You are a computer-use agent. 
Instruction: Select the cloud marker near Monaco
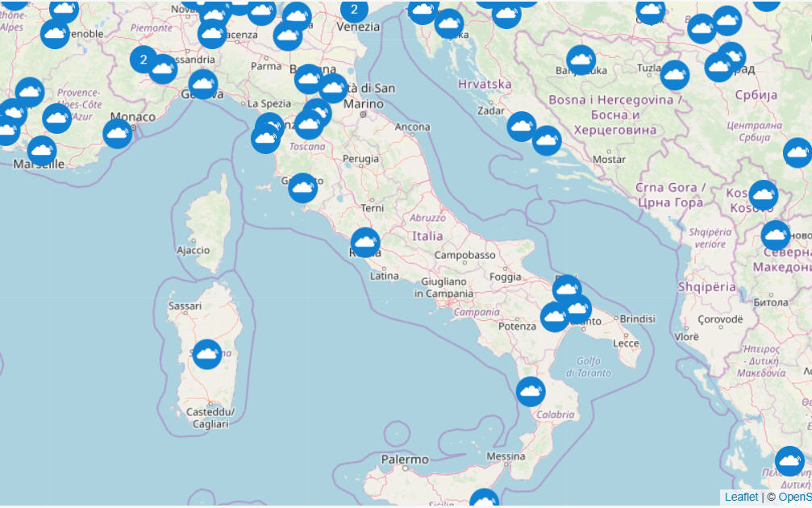[118, 134]
